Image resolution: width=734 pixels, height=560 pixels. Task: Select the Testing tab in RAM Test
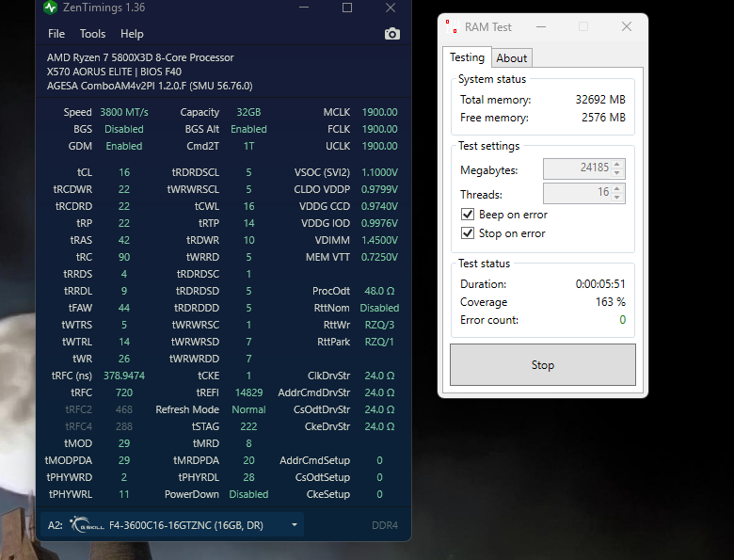[x=467, y=57]
